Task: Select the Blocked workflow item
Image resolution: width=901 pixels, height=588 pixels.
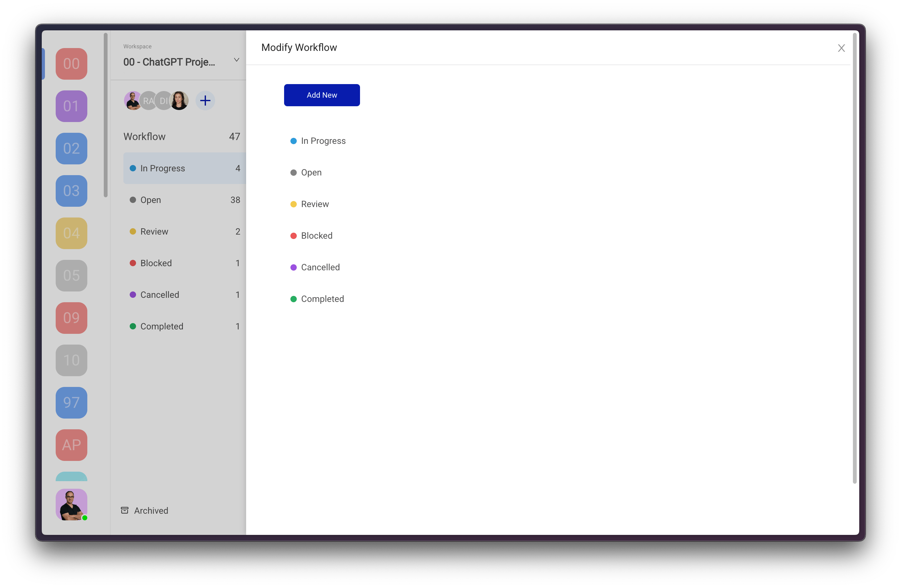Action: click(x=315, y=236)
